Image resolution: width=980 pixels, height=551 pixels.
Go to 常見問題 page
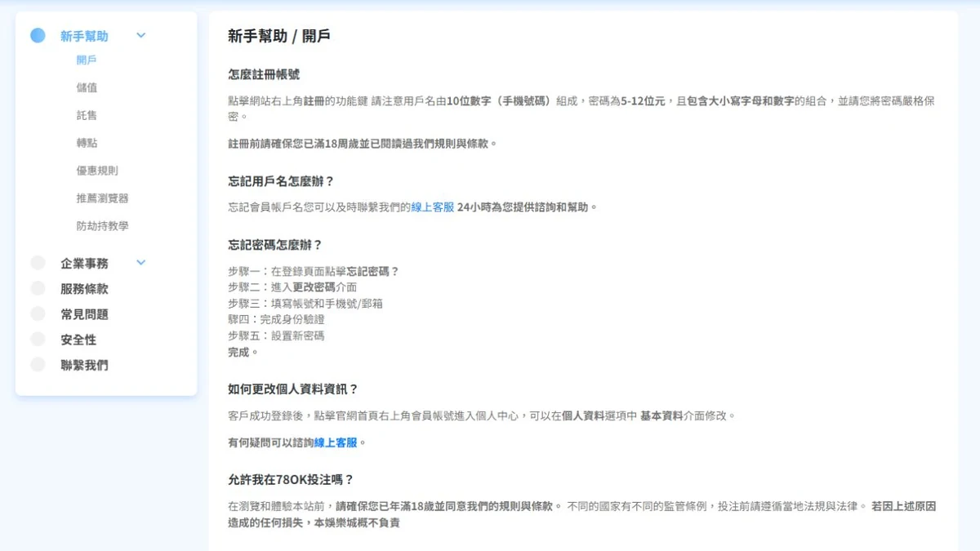[x=84, y=313]
